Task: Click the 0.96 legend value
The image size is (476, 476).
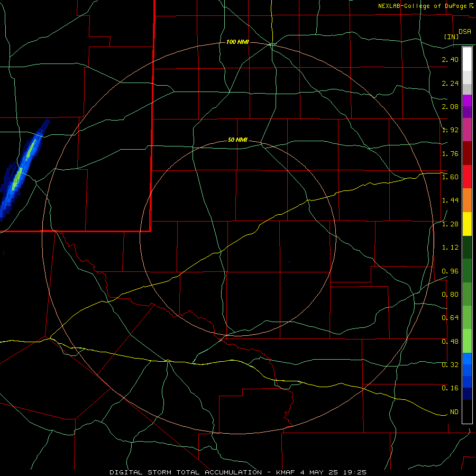Action: [x=450, y=271]
